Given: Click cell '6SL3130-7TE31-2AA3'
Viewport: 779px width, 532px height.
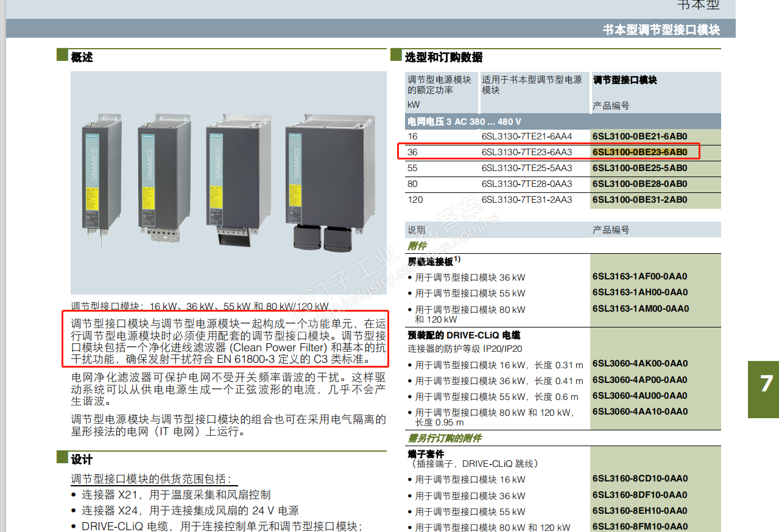Looking at the screenshot, I should click(x=527, y=200).
